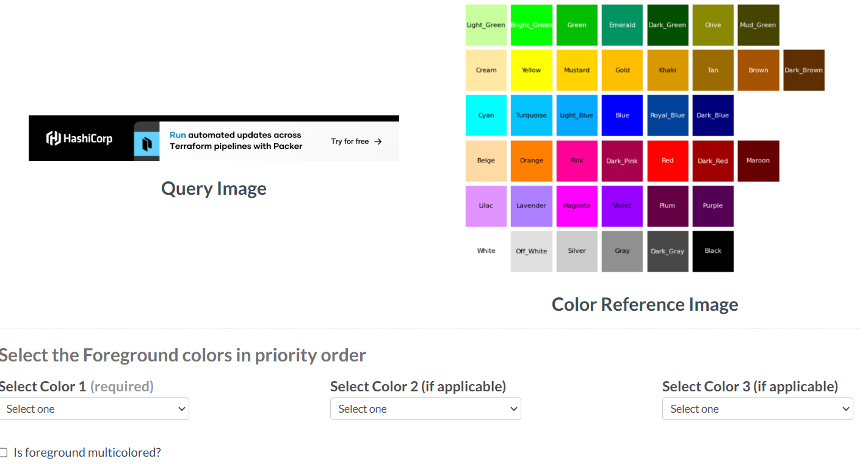This screenshot has width=868, height=464.
Task: Click the Lavender color swatch
Action: [532, 206]
